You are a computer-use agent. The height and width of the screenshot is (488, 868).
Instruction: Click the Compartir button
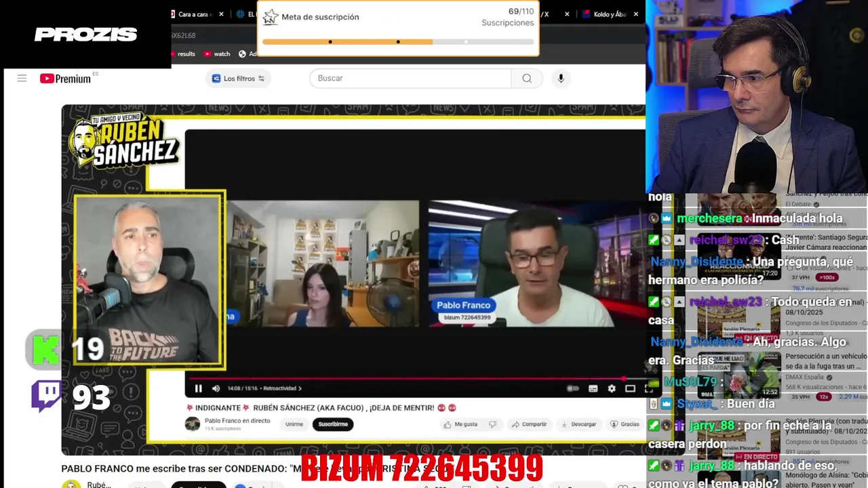click(529, 424)
